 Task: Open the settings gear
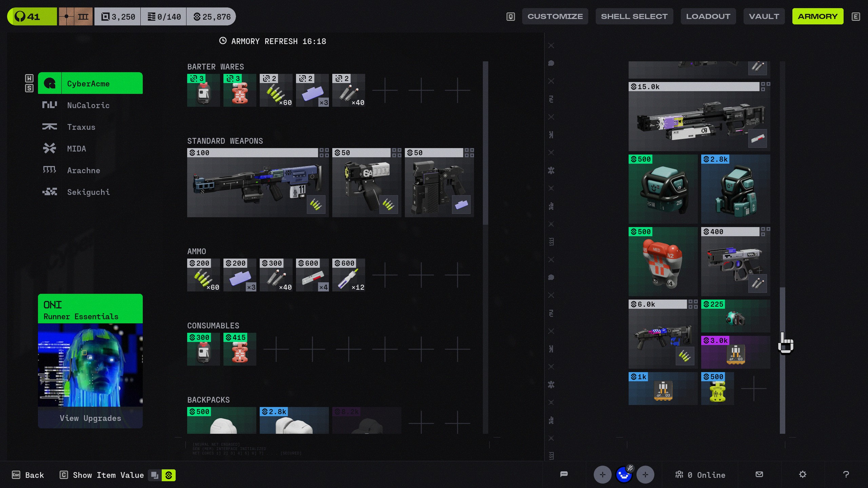[802, 474]
